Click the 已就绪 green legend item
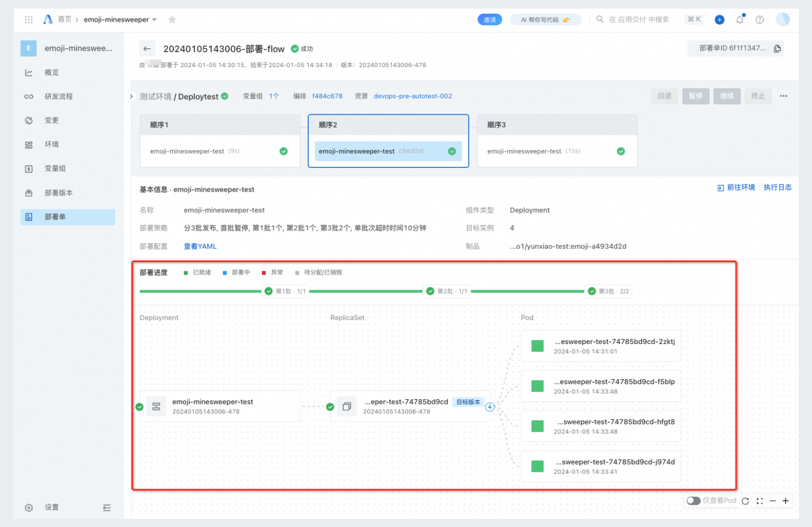Screen dimensions: 812x527 pyautogui.click(x=197, y=272)
